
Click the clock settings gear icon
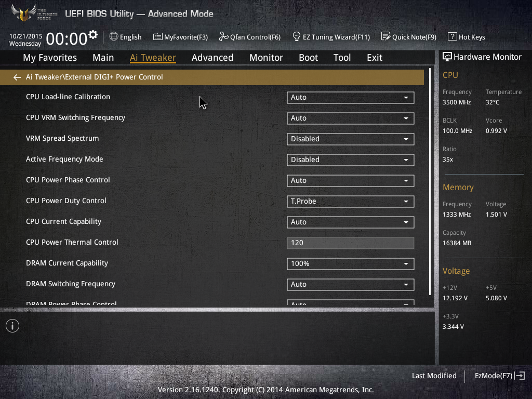tap(93, 35)
